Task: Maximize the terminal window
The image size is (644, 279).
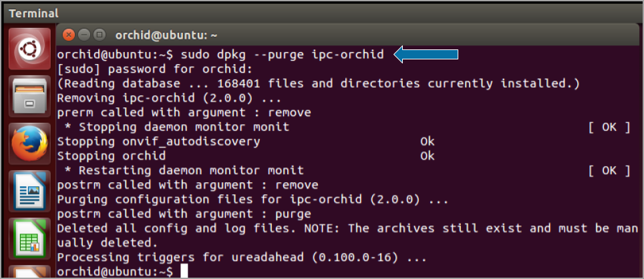Action: pyautogui.click(x=100, y=35)
